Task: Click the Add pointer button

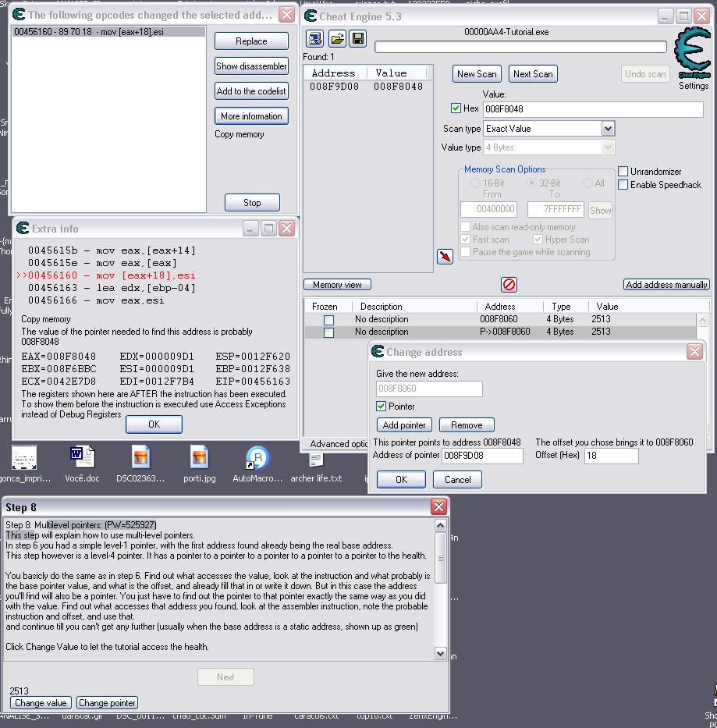Action: (404, 424)
